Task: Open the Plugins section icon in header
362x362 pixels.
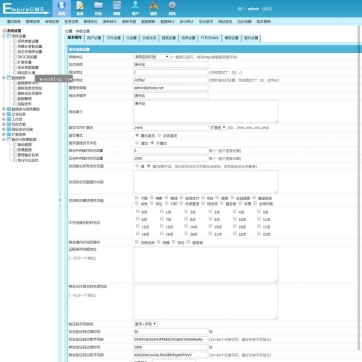Action: tap(153, 8)
